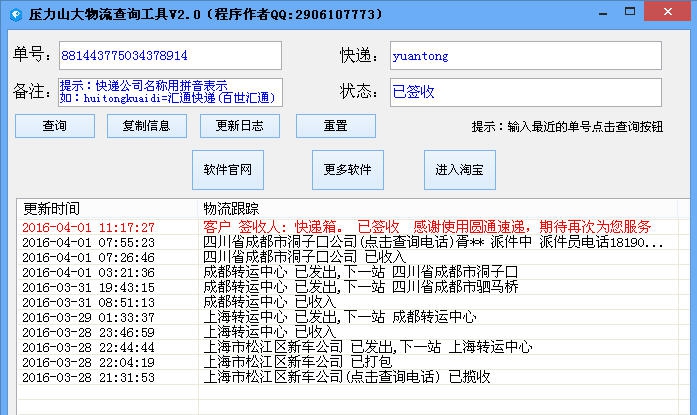The image size is (697, 415).
Task: Click 已发出,下一站 四川省成都市驷马桥 entry
Action: (x=361, y=287)
